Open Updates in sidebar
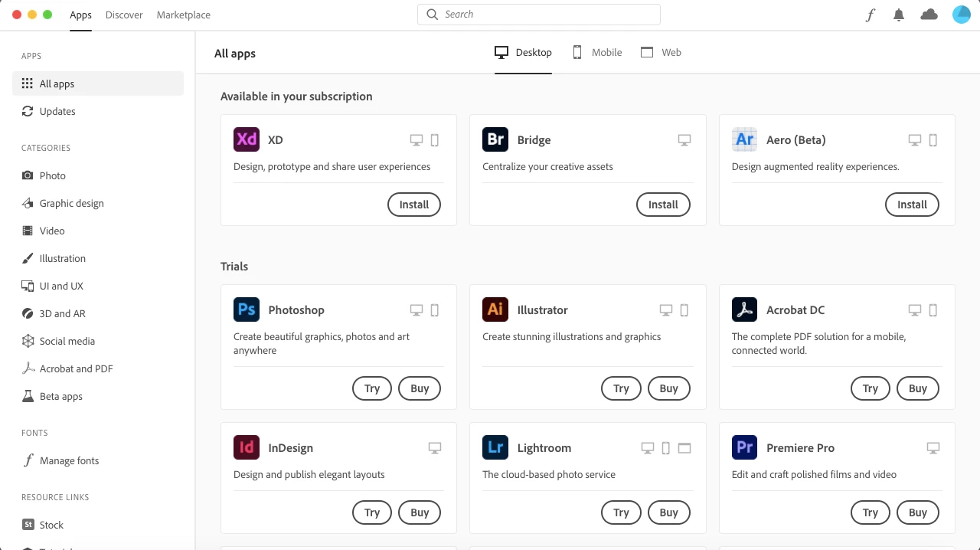This screenshot has width=980, height=550. (x=98, y=111)
